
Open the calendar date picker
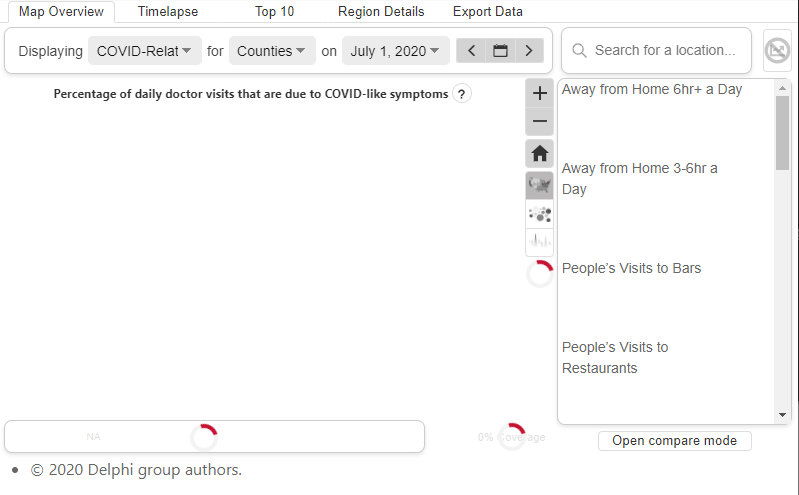point(500,50)
